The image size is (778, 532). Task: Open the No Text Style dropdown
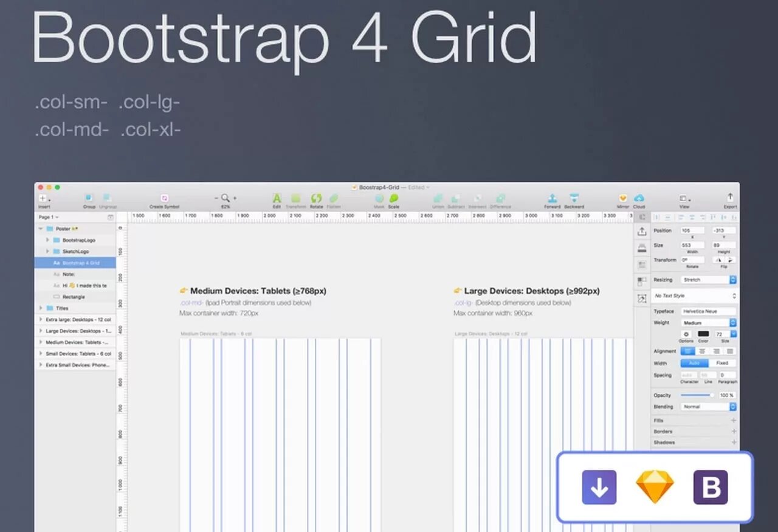tap(695, 295)
